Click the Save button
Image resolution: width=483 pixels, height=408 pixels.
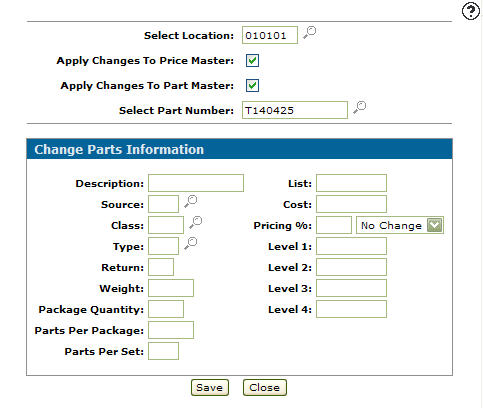[x=210, y=388]
